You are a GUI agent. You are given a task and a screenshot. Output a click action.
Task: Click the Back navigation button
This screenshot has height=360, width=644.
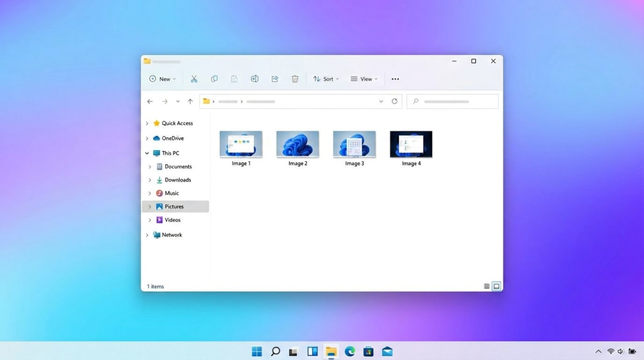click(150, 101)
